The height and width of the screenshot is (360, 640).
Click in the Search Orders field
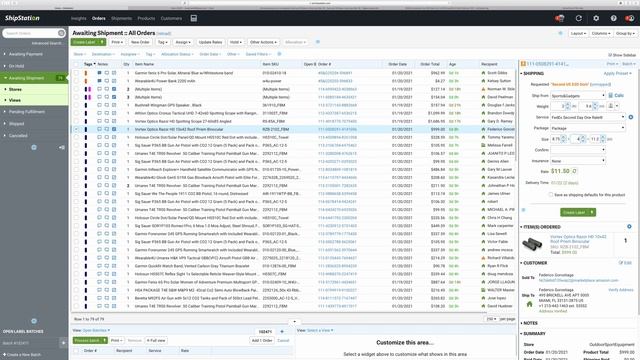31,33
